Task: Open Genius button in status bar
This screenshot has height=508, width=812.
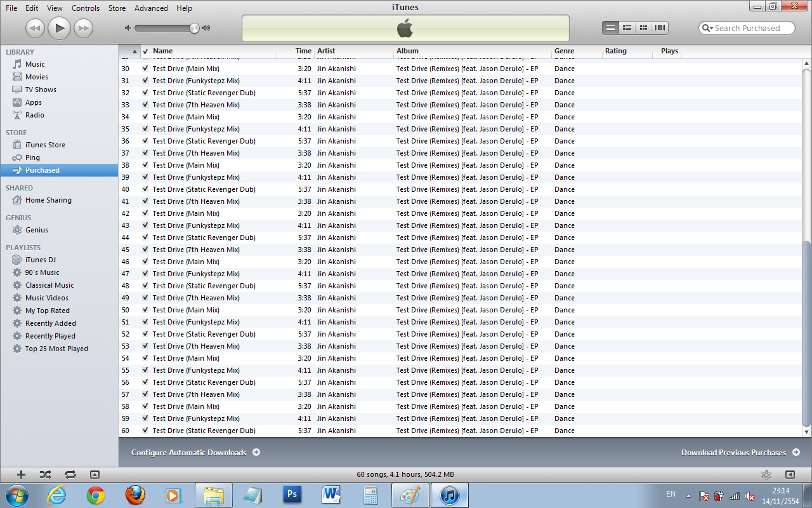Action: pyautogui.click(x=766, y=474)
